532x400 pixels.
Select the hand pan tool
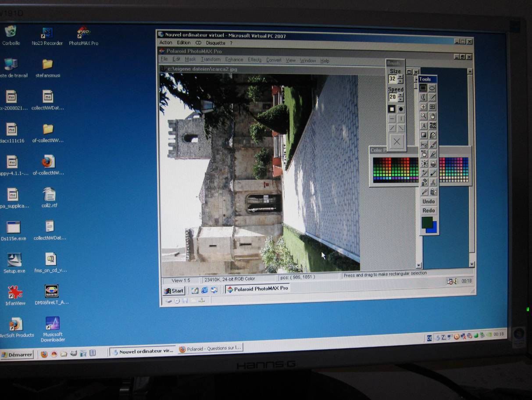coord(432,116)
